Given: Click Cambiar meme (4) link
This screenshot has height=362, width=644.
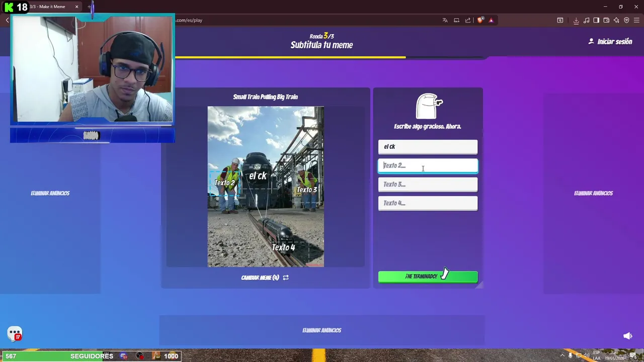Looking at the screenshot, I should coord(260,278).
